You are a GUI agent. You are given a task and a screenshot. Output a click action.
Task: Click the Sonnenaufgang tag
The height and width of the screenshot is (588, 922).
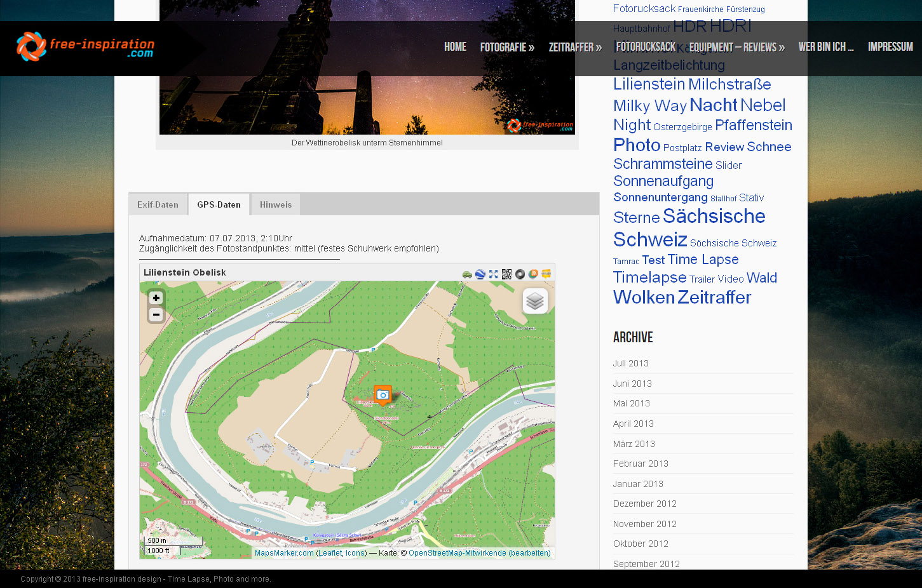(x=663, y=182)
